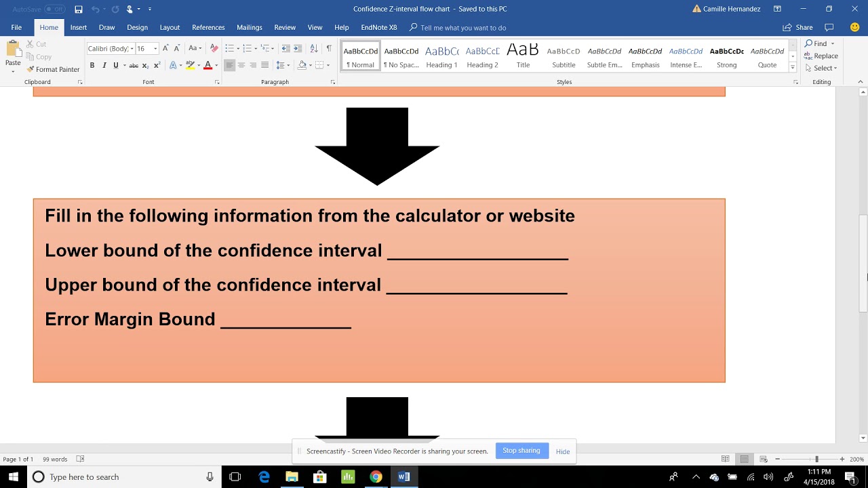Open File Explorer from taskbar
This screenshot has height=488, width=868.
(x=292, y=476)
